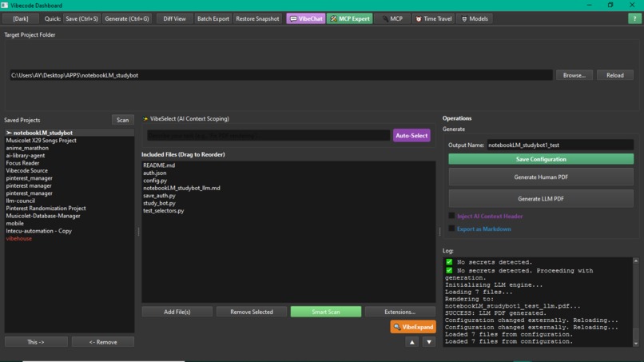Click the VibeExpand button
The height and width of the screenshot is (362, 644).
[x=413, y=327]
